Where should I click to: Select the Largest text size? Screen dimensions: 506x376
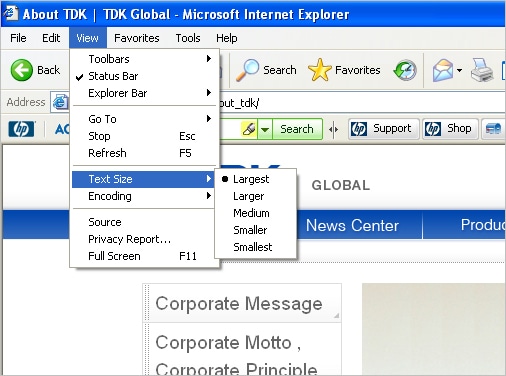click(x=255, y=179)
